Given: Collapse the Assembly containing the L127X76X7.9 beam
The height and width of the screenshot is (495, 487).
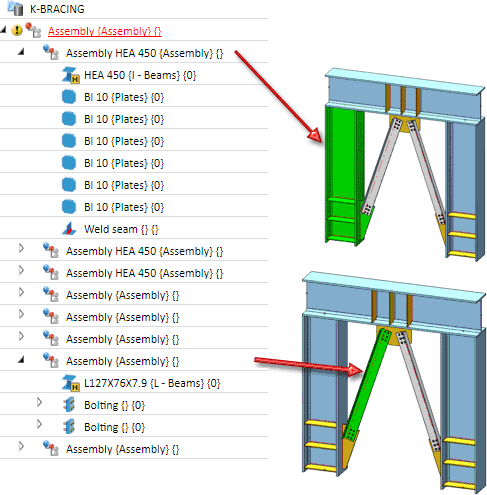Looking at the screenshot, I should pyautogui.click(x=21, y=360).
